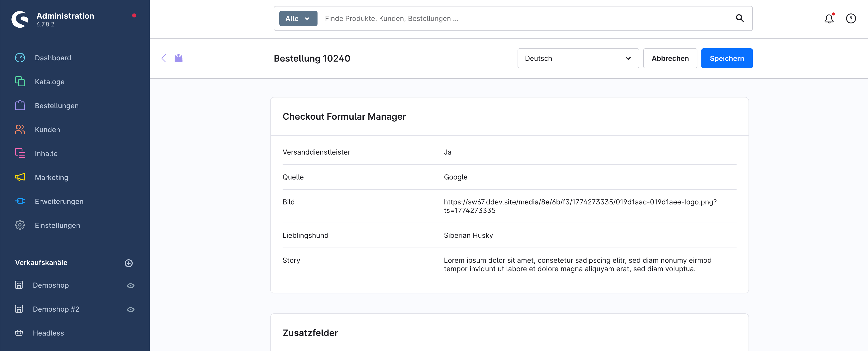Add a new sales channel via plus icon

pyautogui.click(x=128, y=263)
